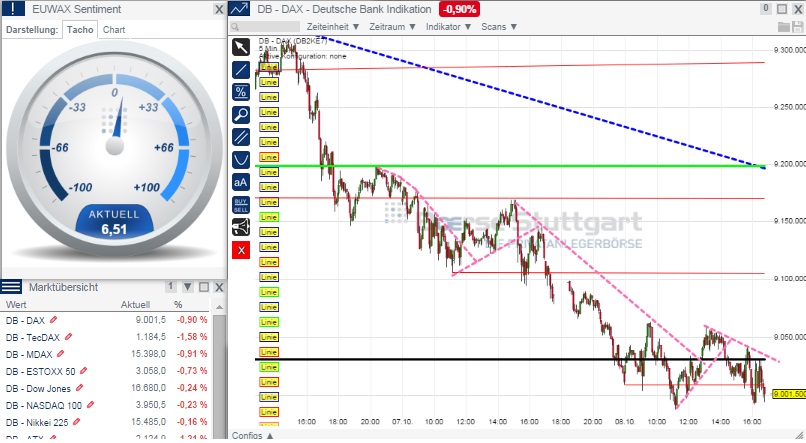Open the Indikator dropdown
Screen dimensions: 806x443
coord(448,27)
